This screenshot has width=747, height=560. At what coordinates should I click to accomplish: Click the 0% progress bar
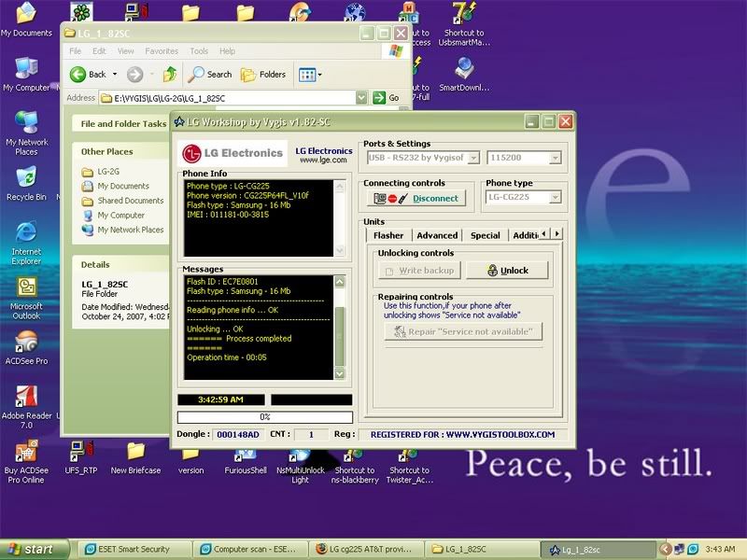click(x=265, y=417)
